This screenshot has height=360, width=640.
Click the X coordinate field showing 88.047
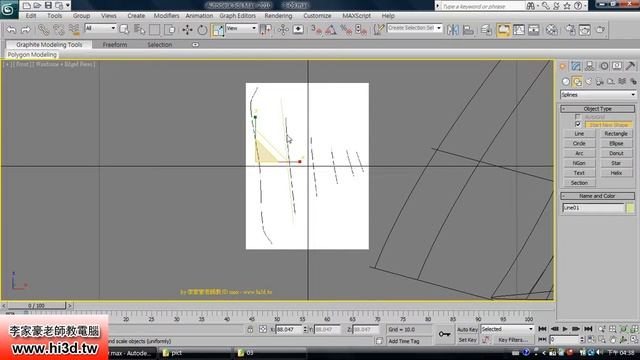(x=289, y=329)
